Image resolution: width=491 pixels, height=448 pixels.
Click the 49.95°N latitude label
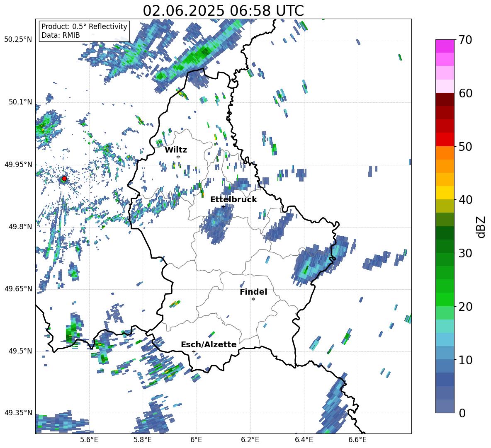[x=19, y=165]
